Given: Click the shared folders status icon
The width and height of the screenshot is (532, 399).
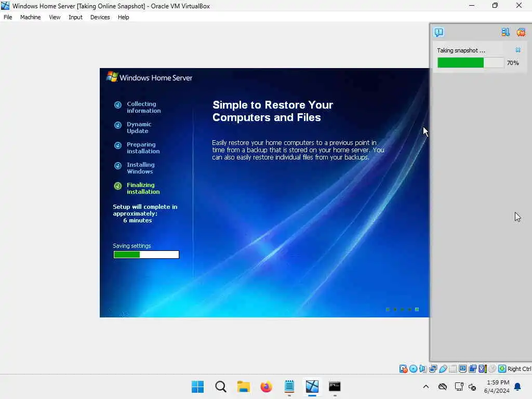Looking at the screenshot, I should point(453,369).
